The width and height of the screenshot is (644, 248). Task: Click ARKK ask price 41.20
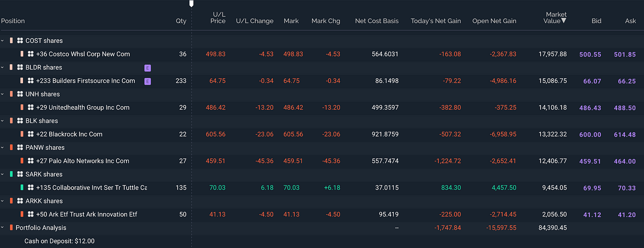627,214
